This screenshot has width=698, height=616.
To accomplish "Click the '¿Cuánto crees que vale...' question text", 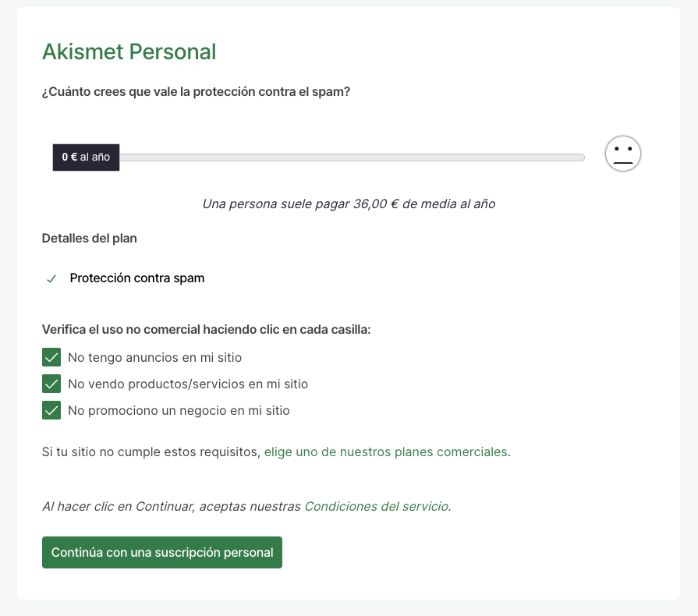I will (x=196, y=92).
